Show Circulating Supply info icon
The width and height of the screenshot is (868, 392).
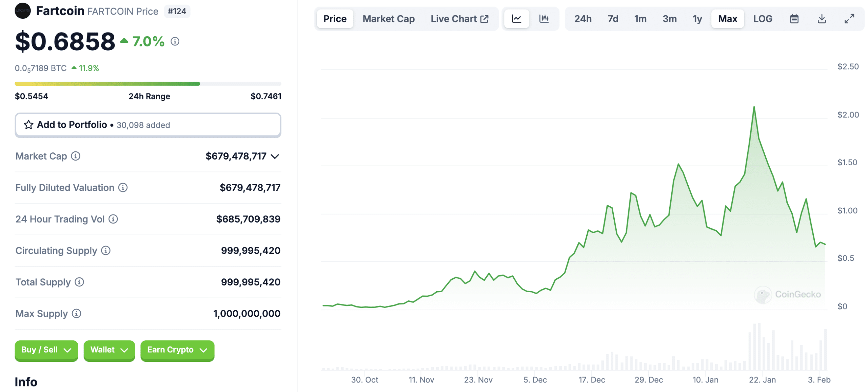click(x=106, y=251)
